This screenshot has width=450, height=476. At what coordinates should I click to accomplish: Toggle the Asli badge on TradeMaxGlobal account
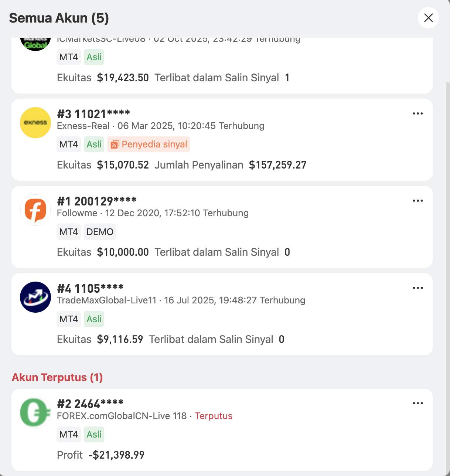(x=94, y=319)
